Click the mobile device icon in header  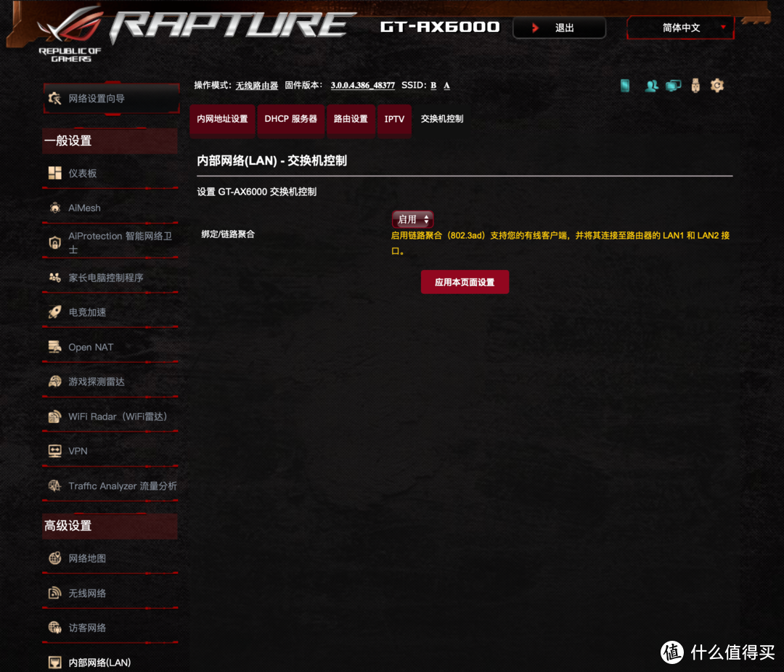(624, 86)
